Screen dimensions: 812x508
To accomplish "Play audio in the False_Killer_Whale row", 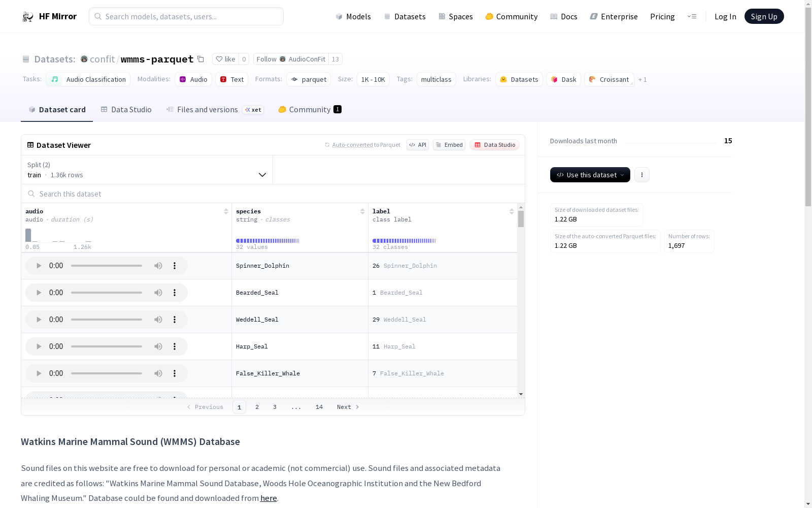I will (x=39, y=373).
